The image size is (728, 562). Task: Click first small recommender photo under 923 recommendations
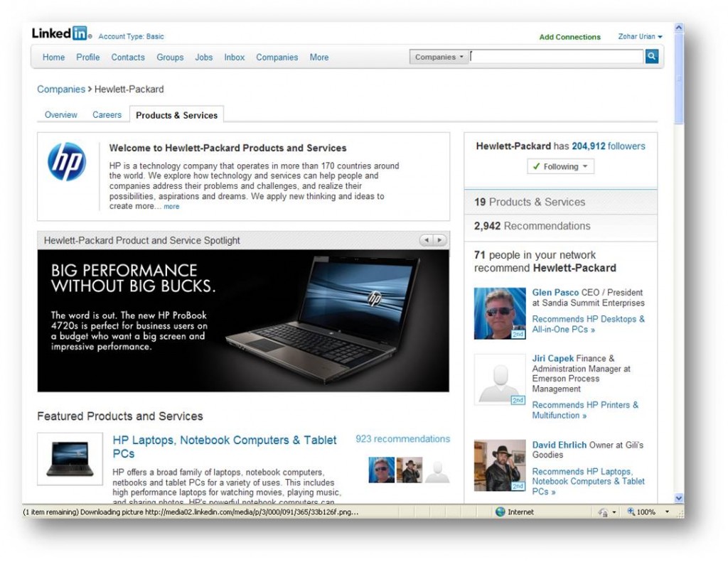coord(382,470)
